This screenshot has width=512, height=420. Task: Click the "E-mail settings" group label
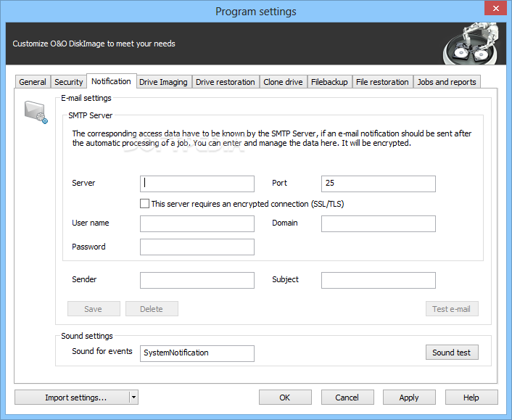[86, 98]
